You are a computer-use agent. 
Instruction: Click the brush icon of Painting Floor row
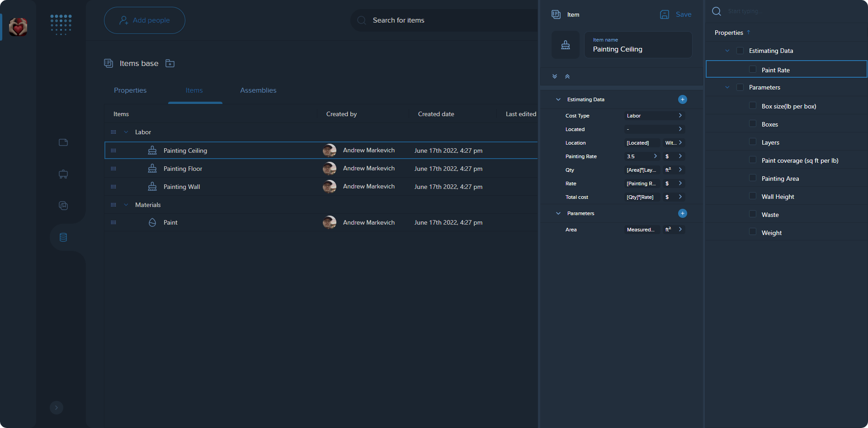(152, 169)
